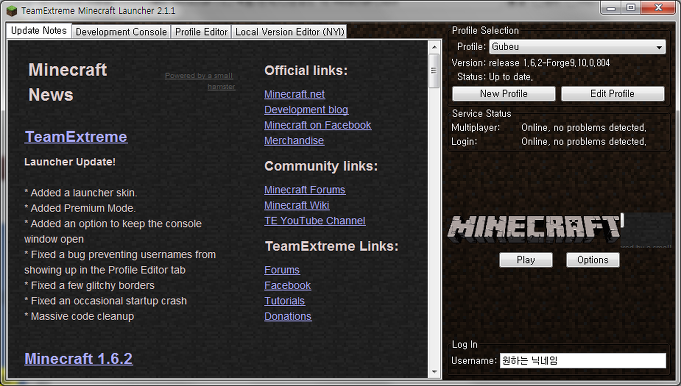Image resolution: width=681 pixels, height=386 pixels.
Task: Open the Minecraft Wiki link
Action: pyautogui.click(x=297, y=205)
